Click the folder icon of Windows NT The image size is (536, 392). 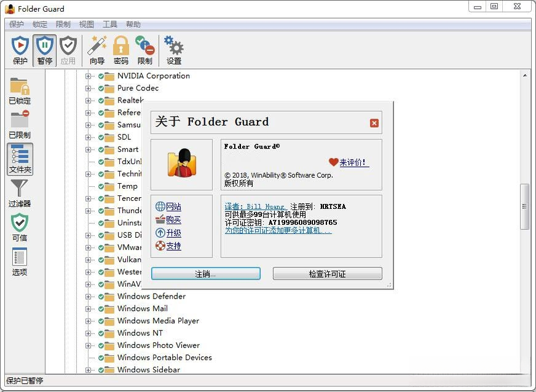click(x=109, y=333)
